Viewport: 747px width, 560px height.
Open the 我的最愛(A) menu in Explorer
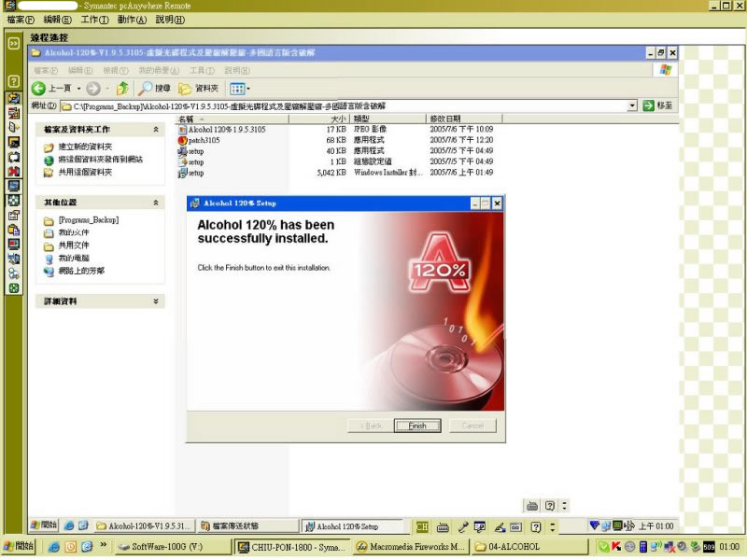click(x=159, y=71)
